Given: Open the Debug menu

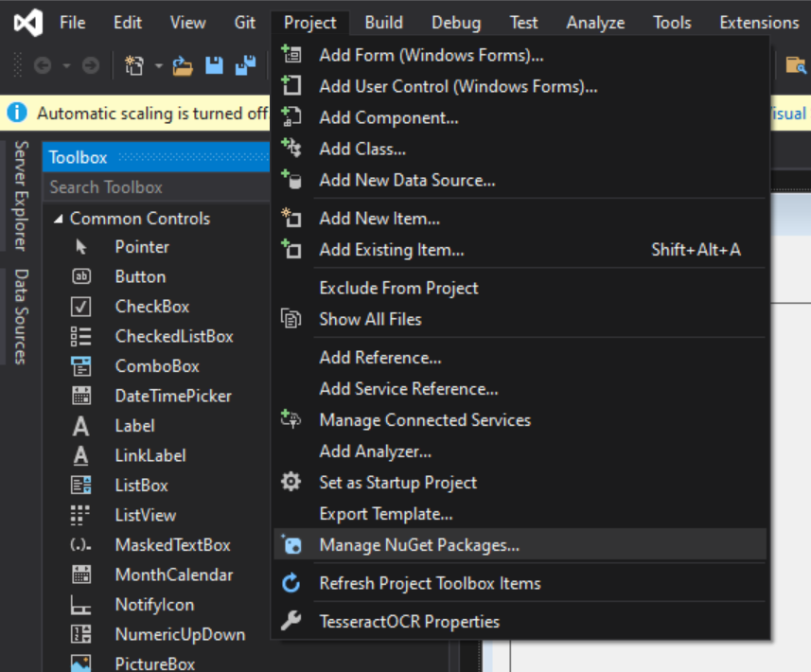Looking at the screenshot, I should pos(456,23).
